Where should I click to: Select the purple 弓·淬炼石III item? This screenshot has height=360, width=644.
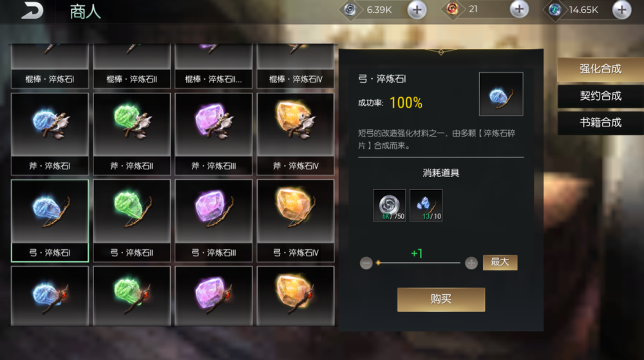(214, 220)
